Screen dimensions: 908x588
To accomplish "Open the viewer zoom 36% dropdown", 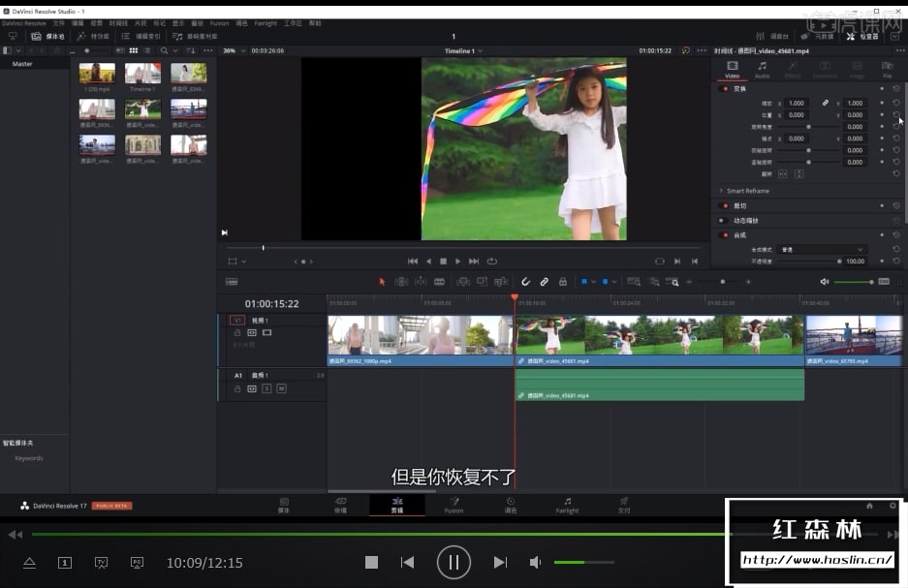I will tap(233, 50).
